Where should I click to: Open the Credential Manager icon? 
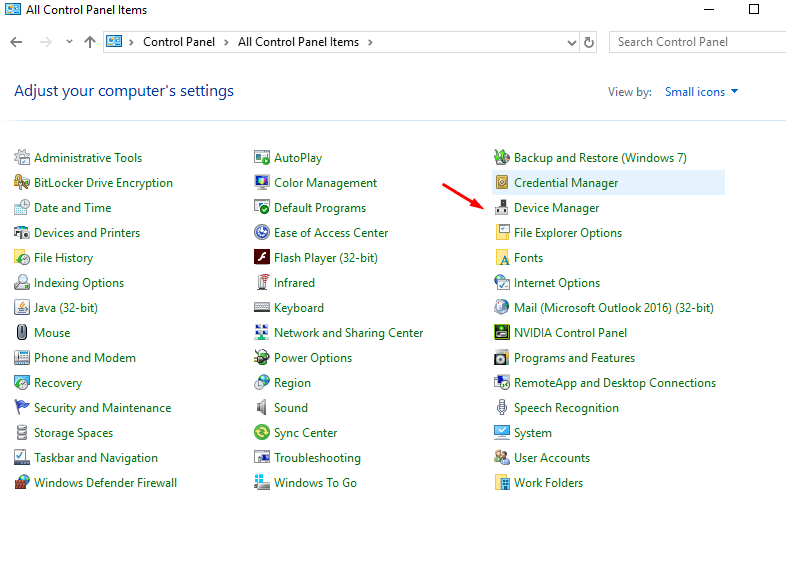[x=502, y=183]
